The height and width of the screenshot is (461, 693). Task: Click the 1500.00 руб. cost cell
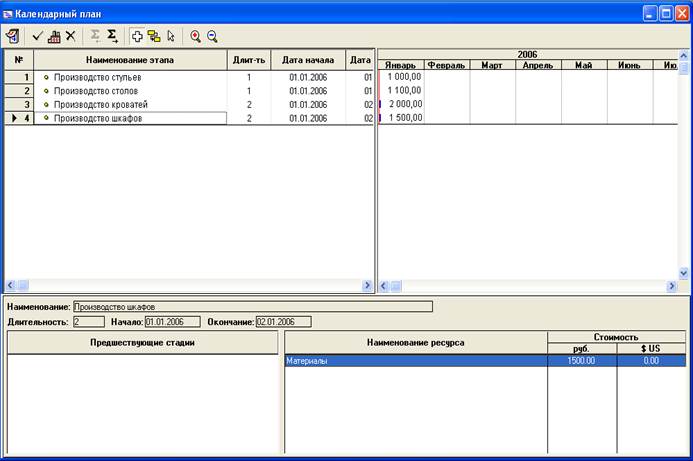(582, 361)
